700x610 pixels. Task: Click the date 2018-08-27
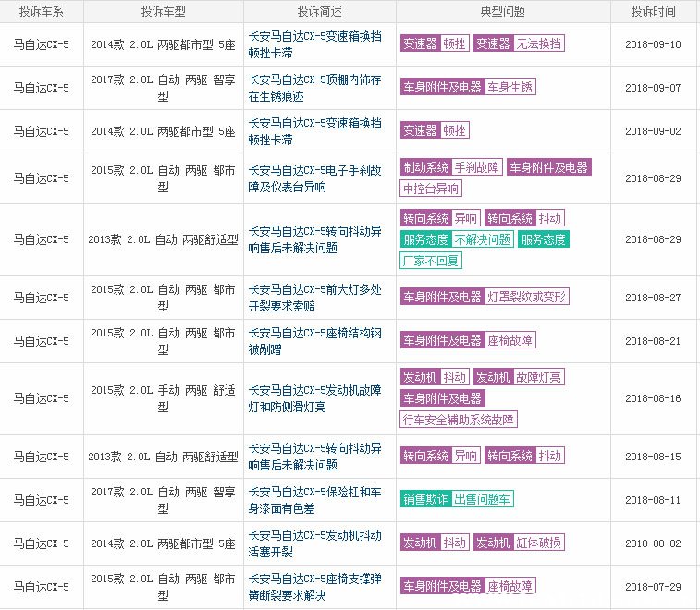pos(653,298)
